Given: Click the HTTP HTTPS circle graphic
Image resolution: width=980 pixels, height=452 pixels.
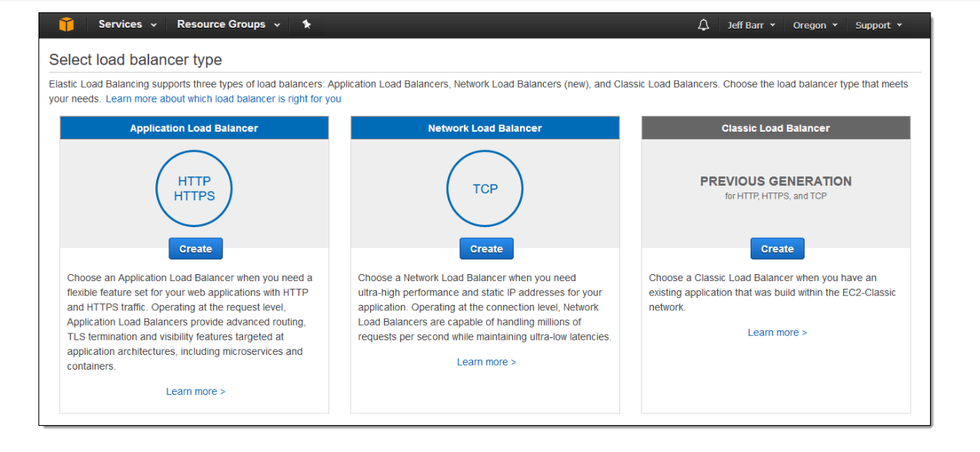Looking at the screenshot, I should (x=194, y=189).
